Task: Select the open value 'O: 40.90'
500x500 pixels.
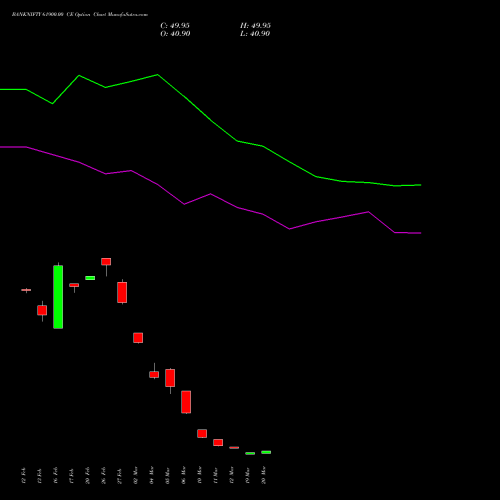Action: pyautogui.click(x=175, y=34)
